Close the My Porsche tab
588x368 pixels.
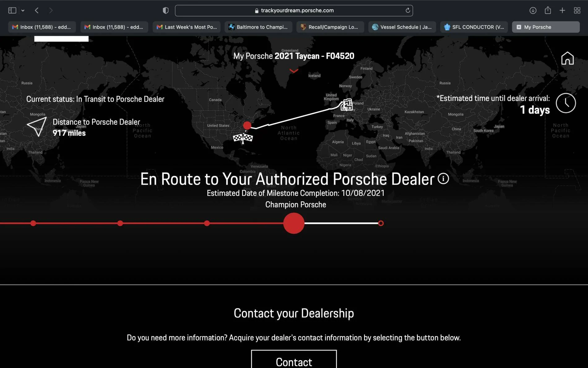(519, 27)
